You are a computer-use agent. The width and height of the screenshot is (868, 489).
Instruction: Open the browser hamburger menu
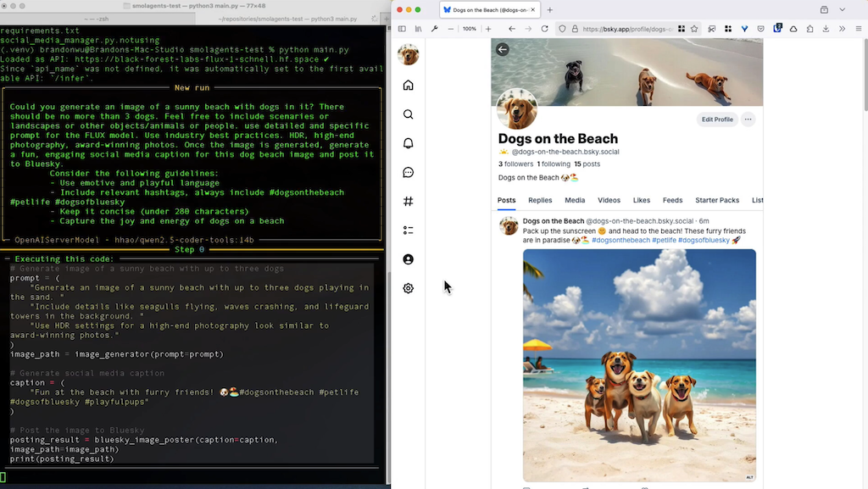click(860, 28)
